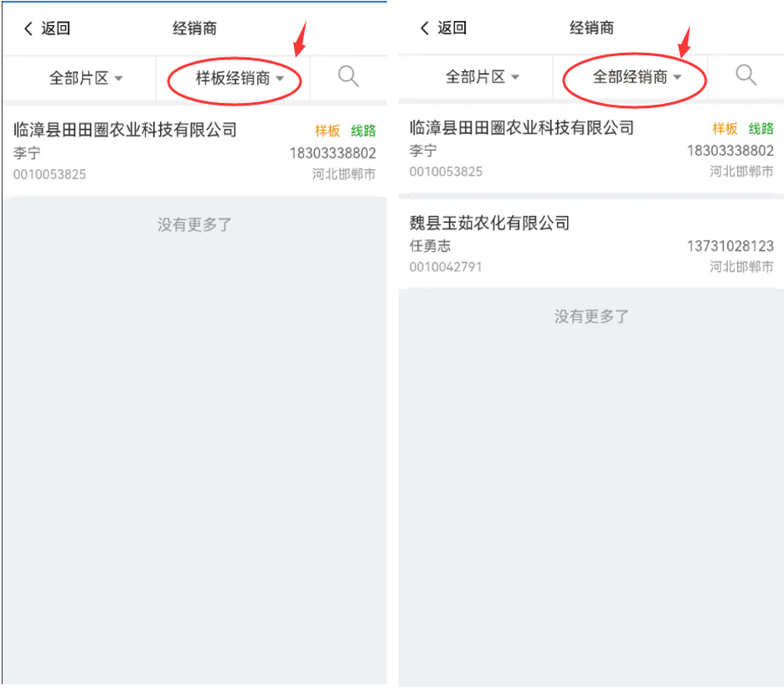This screenshot has width=784, height=691.
Task: Expand 全部片区 filter in left screen
Action: 85,78
